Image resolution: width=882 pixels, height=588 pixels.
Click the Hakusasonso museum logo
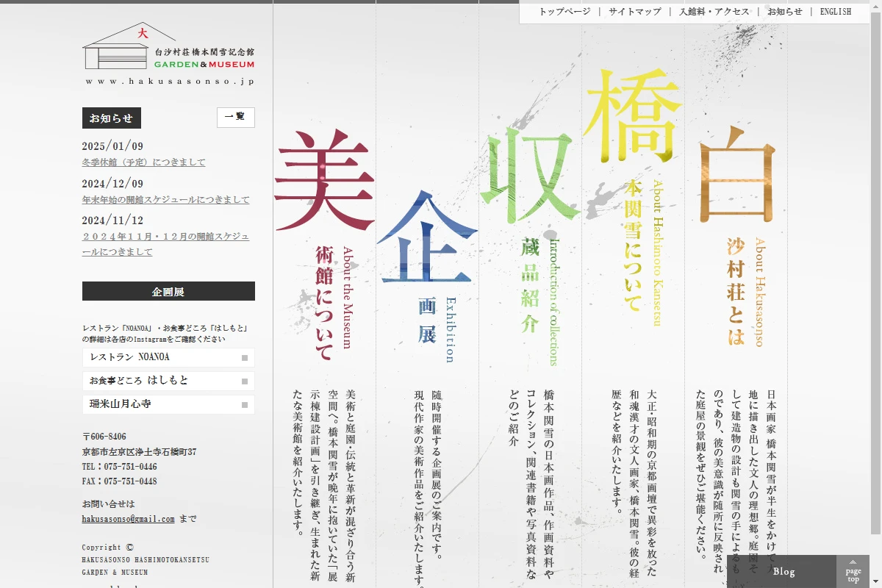point(168,54)
